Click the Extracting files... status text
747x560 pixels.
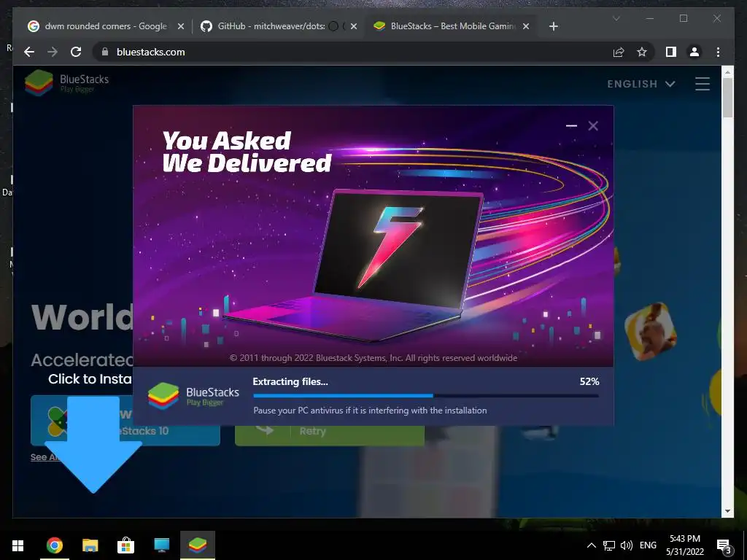click(290, 381)
